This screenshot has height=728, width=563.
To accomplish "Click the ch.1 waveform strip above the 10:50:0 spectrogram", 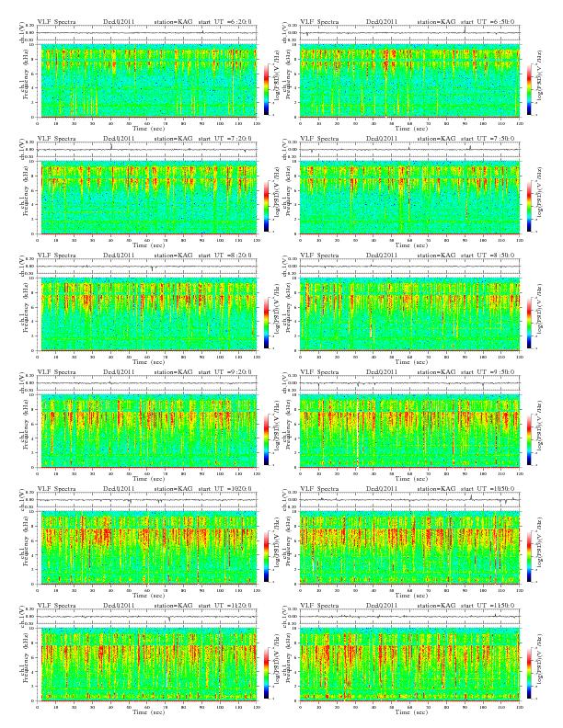I will tap(409, 500).
